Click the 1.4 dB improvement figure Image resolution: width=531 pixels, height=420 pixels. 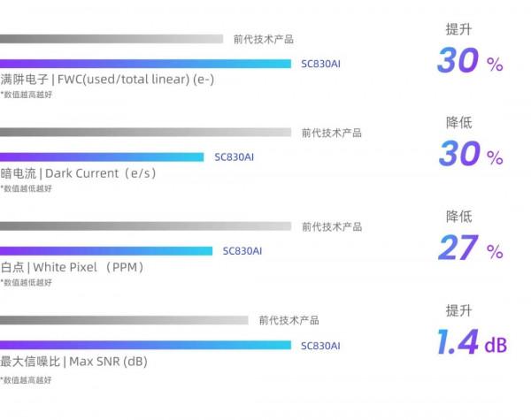472,343
